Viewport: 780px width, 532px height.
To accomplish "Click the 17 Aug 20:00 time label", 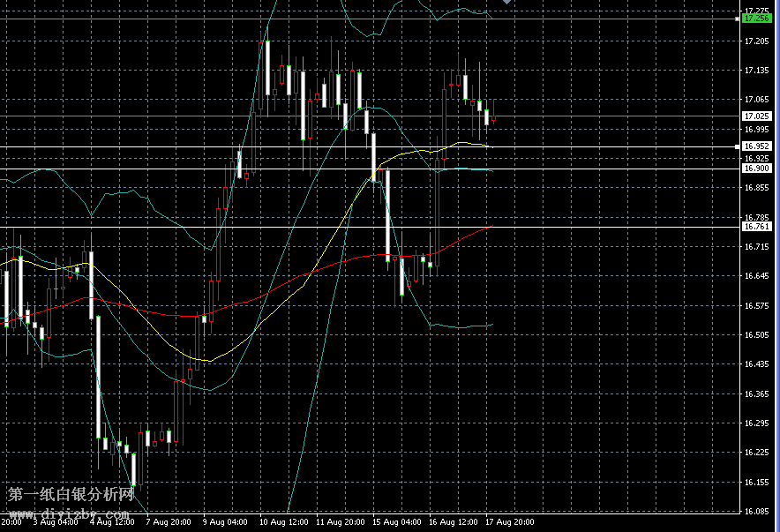I will 510,522.
